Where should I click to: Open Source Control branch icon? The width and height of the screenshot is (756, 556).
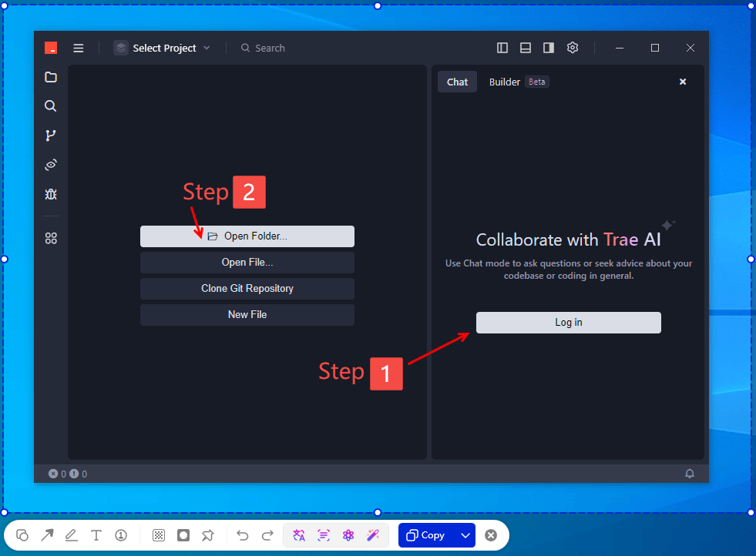(x=51, y=136)
